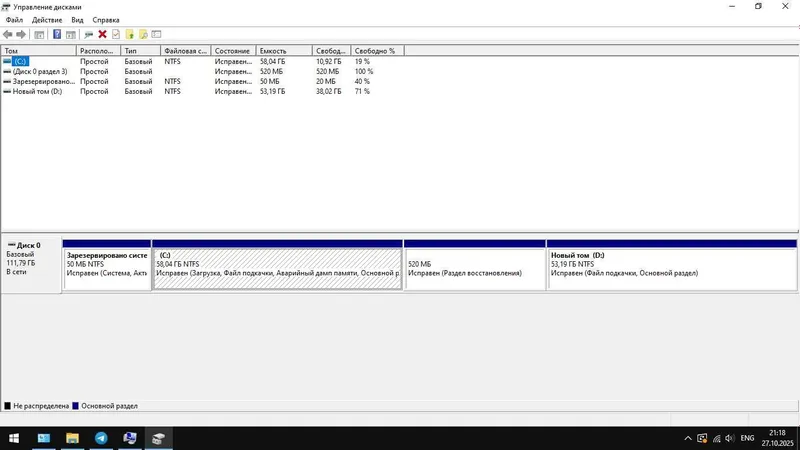Viewport: 800px width, 450px height.
Task: Show hidden tray icons chevron
Action: [688, 438]
